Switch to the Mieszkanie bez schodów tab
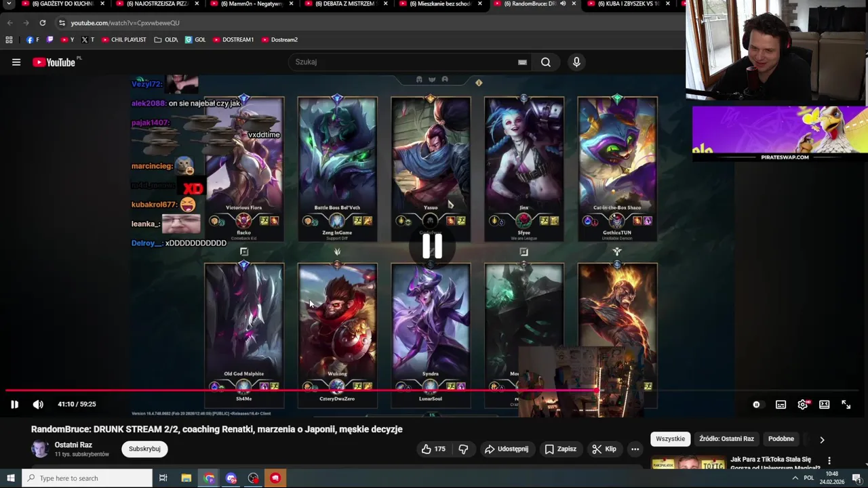The height and width of the screenshot is (488, 868). (439, 4)
